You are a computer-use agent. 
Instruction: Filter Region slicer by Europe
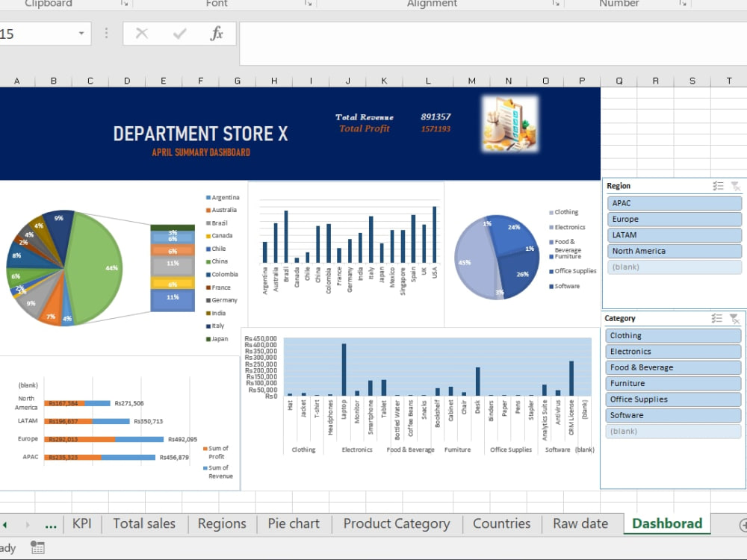pos(675,219)
